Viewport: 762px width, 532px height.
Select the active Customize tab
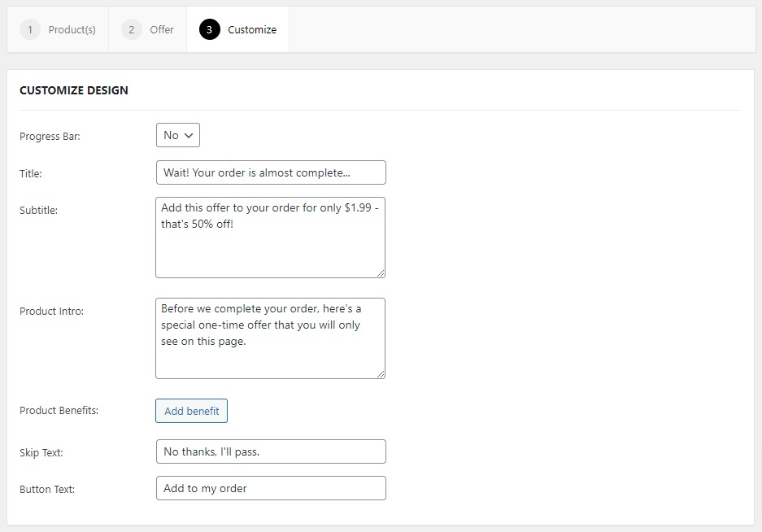[237, 29]
